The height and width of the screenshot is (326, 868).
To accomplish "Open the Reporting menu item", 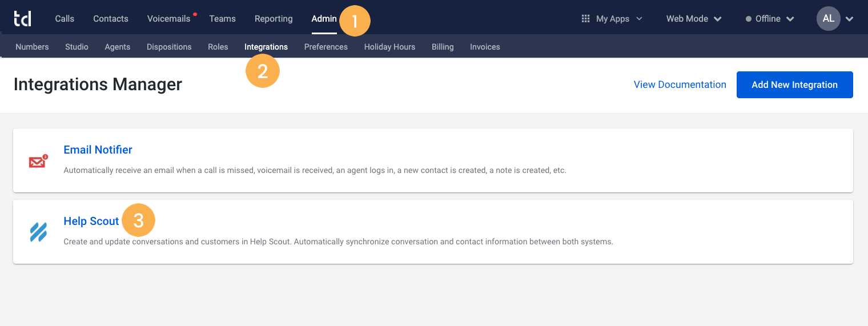I will click(x=274, y=19).
